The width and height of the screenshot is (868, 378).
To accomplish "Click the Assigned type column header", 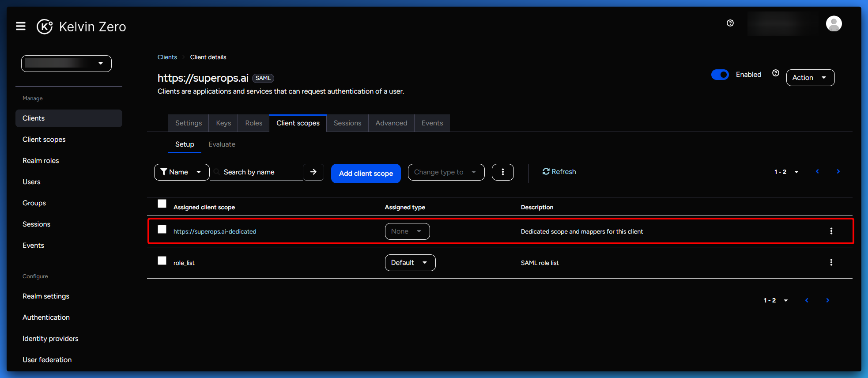I will pos(405,207).
